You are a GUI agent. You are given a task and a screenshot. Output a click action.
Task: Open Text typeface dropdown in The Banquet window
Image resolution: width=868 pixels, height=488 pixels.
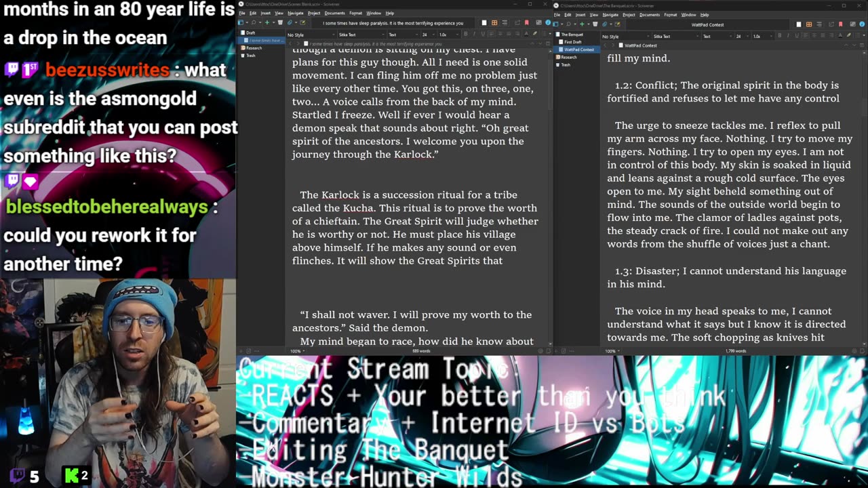(x=717, y=36)
